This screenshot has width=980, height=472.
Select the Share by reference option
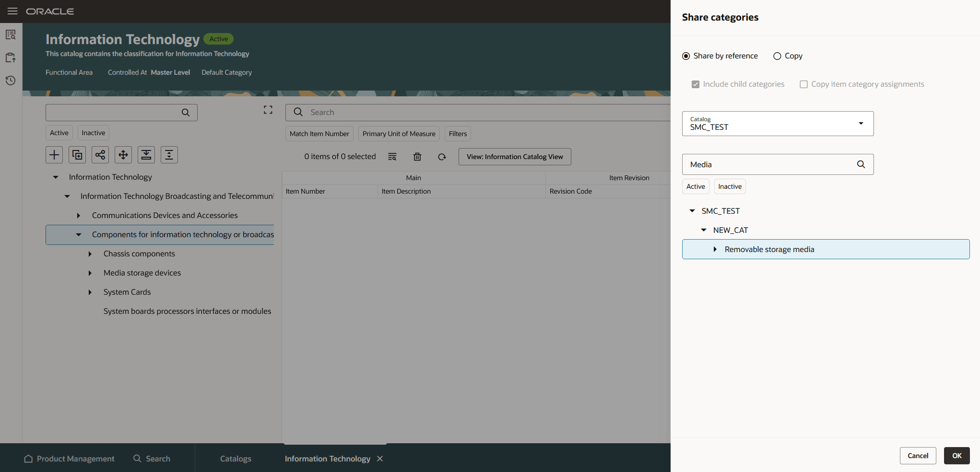[686, 56]
